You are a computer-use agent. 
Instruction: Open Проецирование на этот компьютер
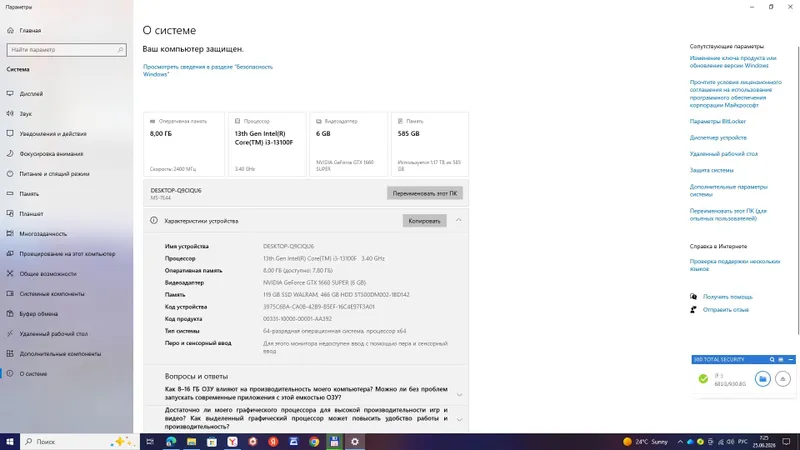coord(66,254)
